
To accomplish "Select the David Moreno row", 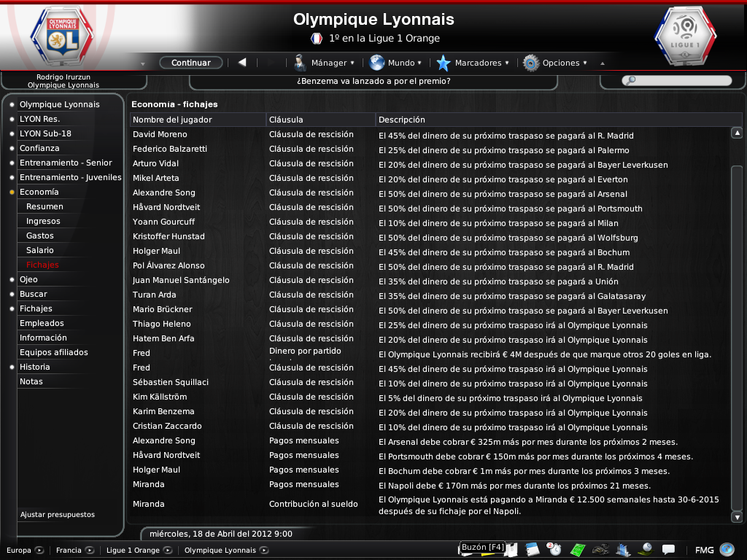I will pos(430,135).
